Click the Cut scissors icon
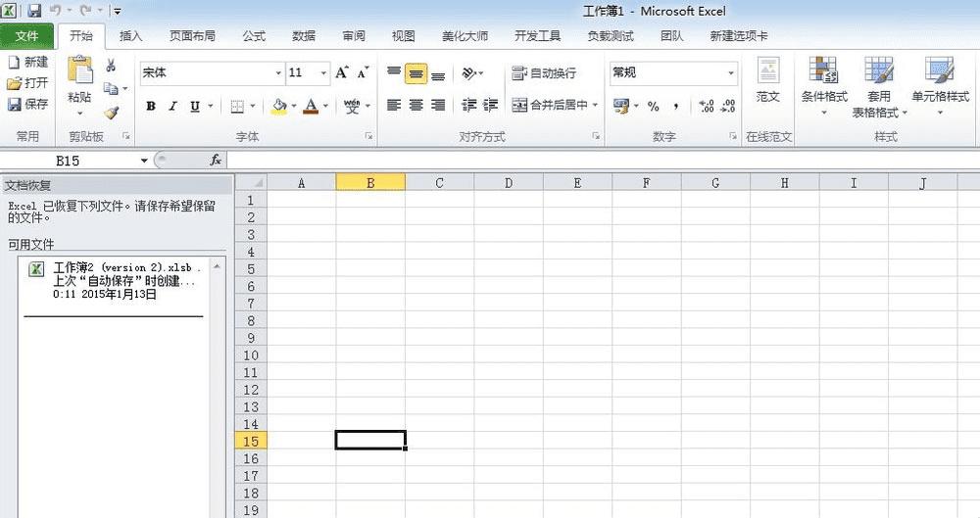The width and height of the screenshot is (980, 518). 111,65
